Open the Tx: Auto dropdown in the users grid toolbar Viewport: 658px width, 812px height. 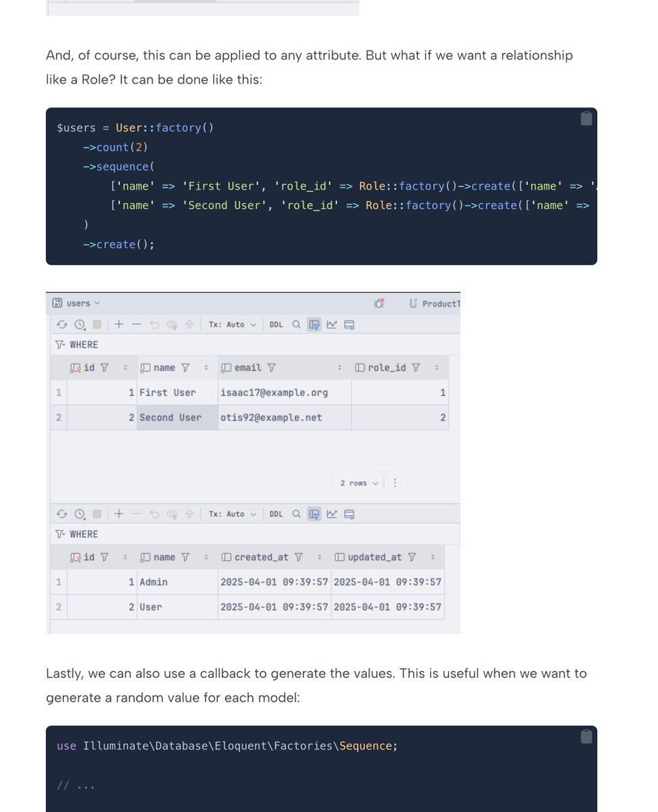pyautogui.click(x=233, y=325)
